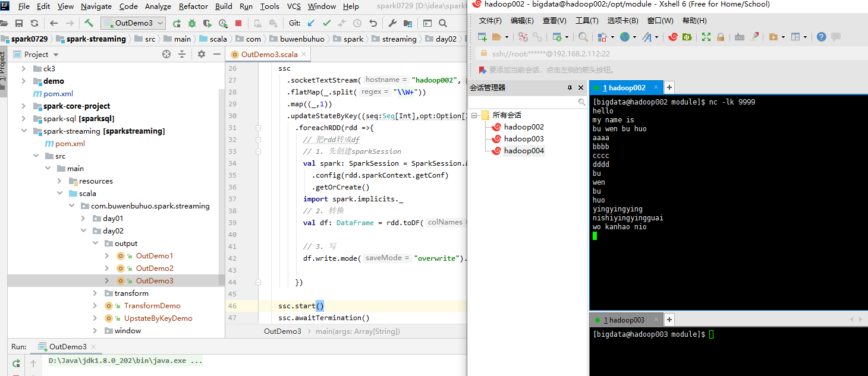Viewport: 868px width, 376px height.
Task: Click Git rollback undo arrow icon
Action: pos(373,23)
